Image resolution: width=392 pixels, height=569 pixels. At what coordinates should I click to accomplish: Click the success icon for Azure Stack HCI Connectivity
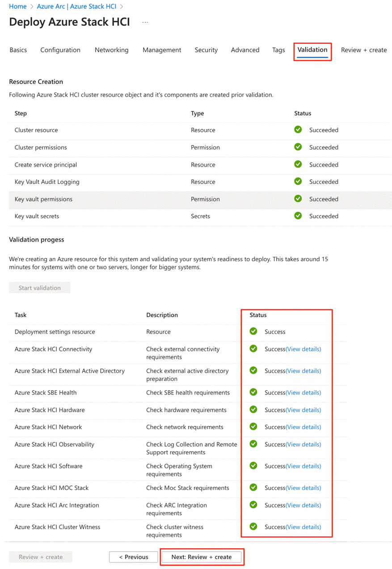253,348
